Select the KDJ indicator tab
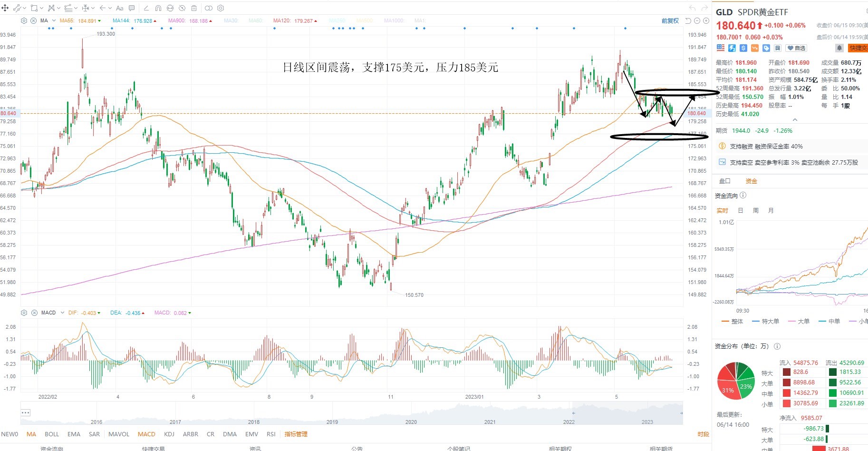 [x=169, y=434]
